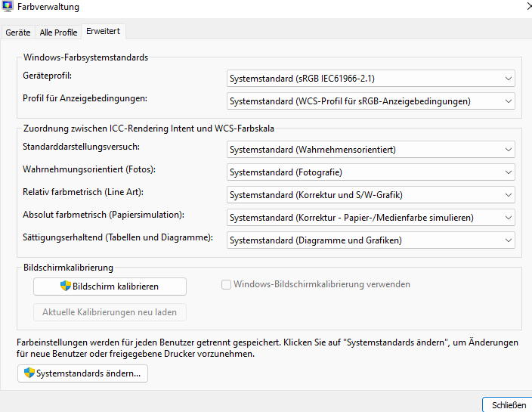Click the Windows-Farbsystemstandards group title
Viewport: 532px width, 412px height.
point(85,57)
